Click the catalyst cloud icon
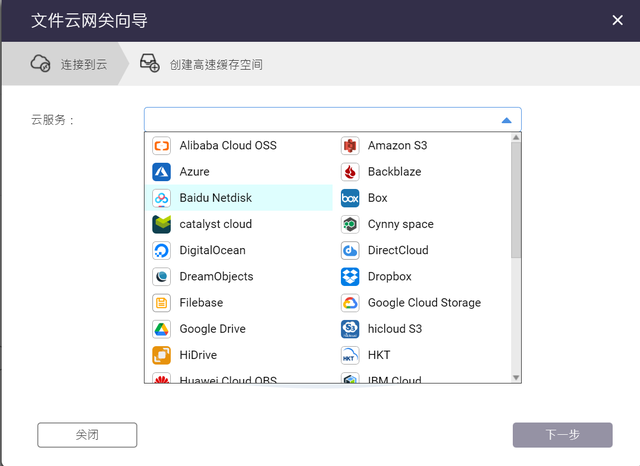The width and height of the screenshot is (640, 466). coord(161,224)
